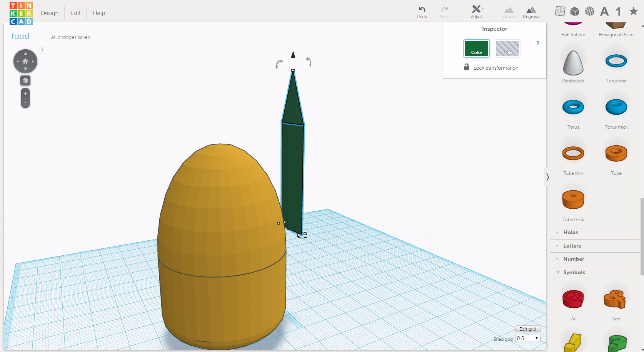Click the left curved rotation arrow handle

pos(279,64)
